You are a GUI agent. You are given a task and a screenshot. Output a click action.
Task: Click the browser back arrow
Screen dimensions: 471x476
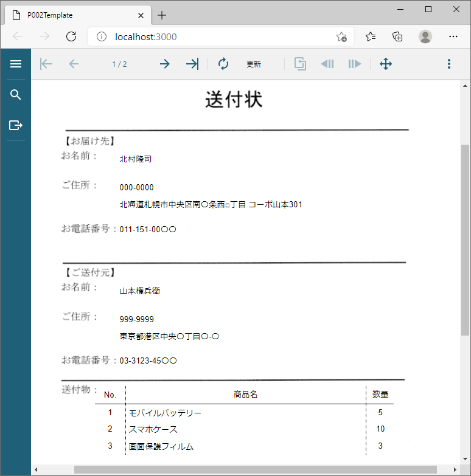point(18,36)
